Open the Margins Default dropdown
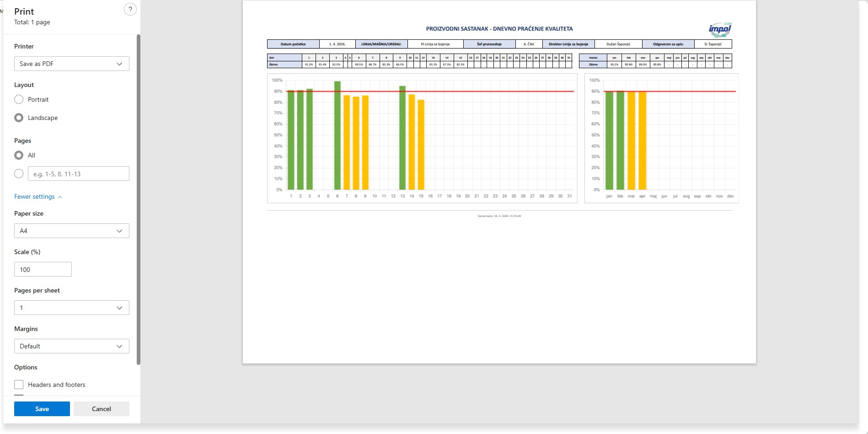The height and width of the screenshot is (434, 868). pos(72,346)
